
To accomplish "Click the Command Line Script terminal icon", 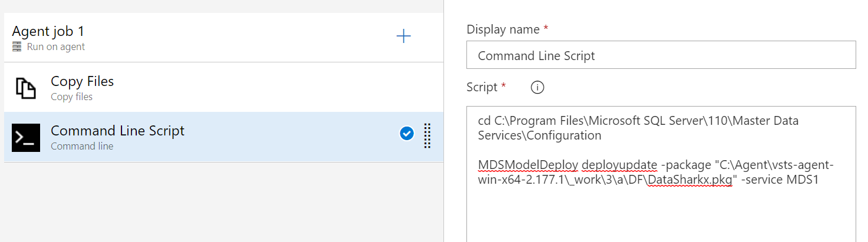I will tap(25, 137).
